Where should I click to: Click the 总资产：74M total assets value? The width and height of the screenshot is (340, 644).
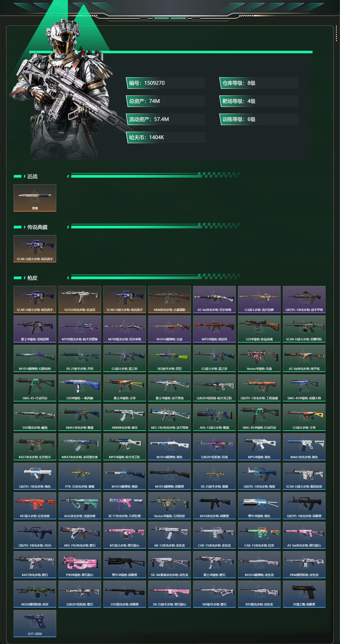coord(165,101)
